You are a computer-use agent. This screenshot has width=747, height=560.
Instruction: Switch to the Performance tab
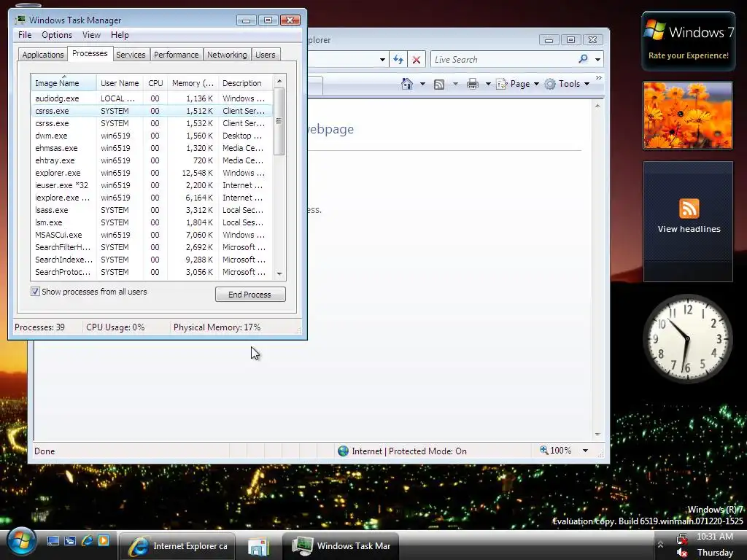click(x=177, y=55)
